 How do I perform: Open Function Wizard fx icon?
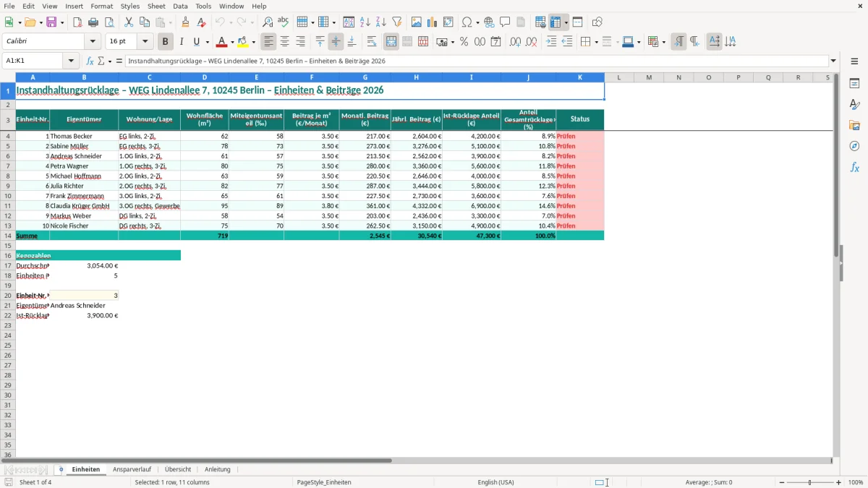[x=90, y=61]
